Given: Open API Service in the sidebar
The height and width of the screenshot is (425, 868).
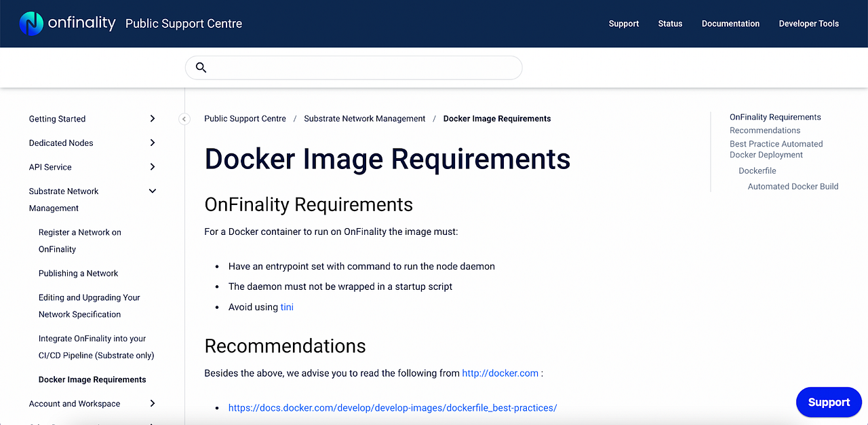Looking at the screenshot, I should click(x=50, y=167).
